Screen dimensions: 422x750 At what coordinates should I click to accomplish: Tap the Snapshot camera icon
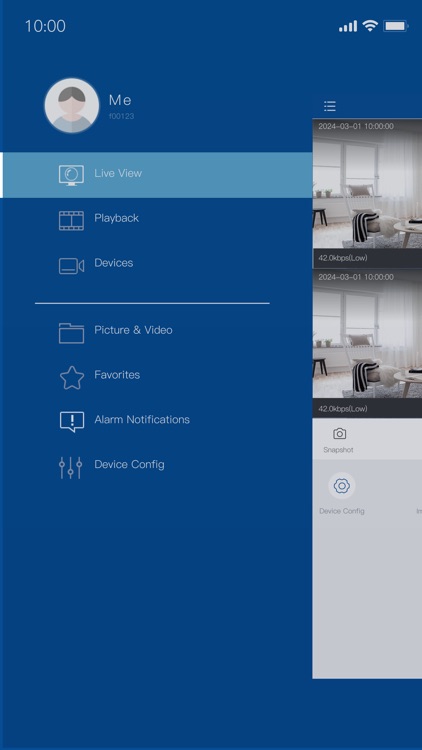pos(340,434)
